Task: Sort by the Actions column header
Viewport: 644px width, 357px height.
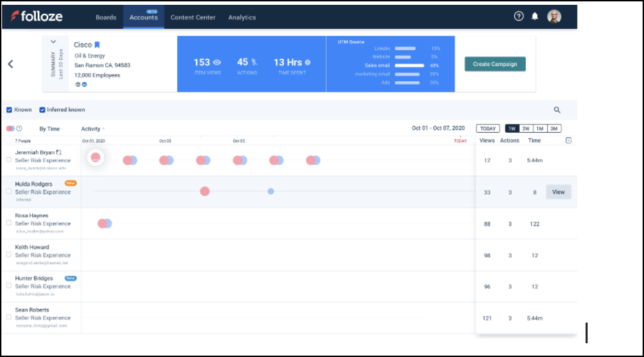Action: (x=510, y=140)
